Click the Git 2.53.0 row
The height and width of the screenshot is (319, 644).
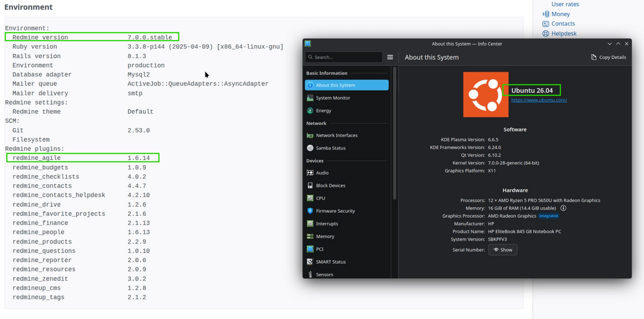pos(81,131)
